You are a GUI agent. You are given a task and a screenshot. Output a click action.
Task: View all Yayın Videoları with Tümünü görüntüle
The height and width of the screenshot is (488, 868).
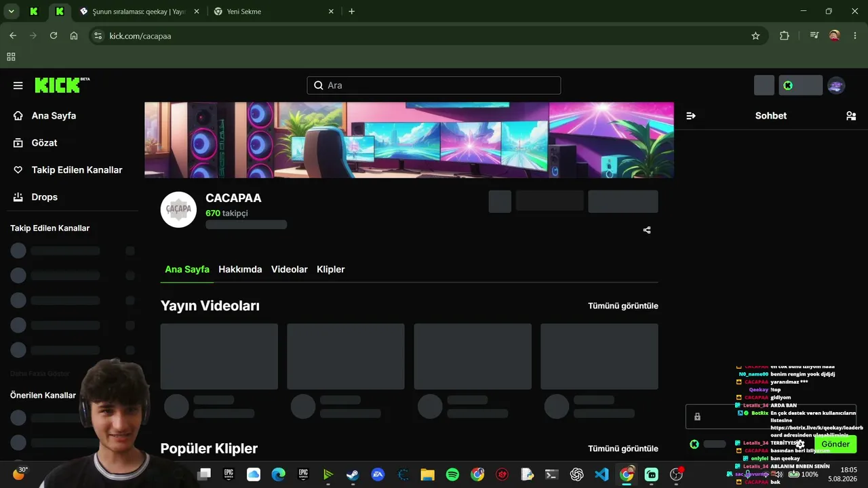pos(623,306)
